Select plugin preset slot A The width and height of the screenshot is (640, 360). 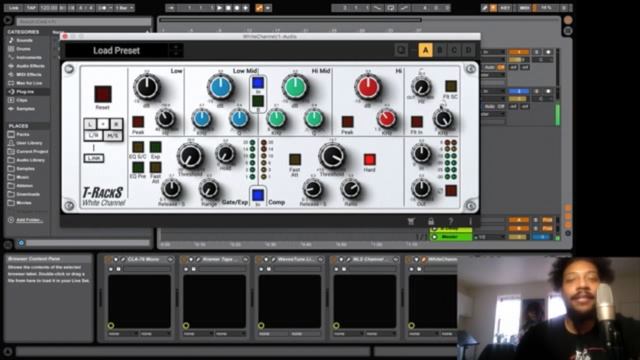pos(425,50)
